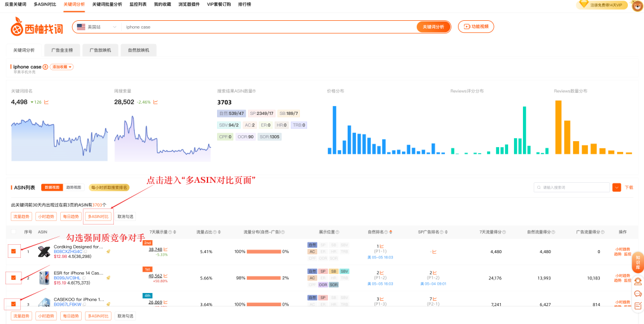
Task: Click trend chart icon beside 28,502 weekly searches
Action: [156, 102]
